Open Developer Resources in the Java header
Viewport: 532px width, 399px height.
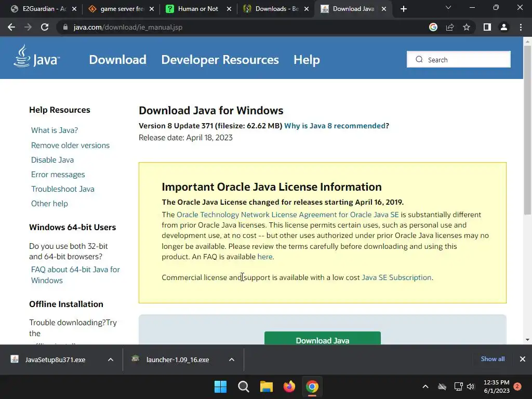click(220, 60)
